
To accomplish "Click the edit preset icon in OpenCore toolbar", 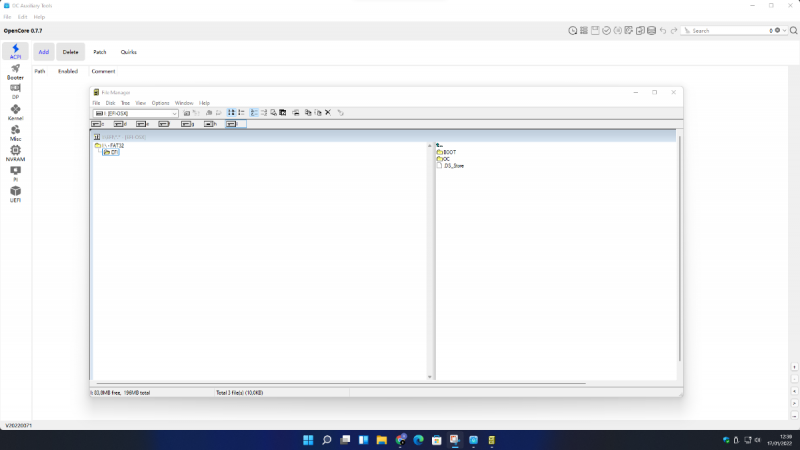I will (x=629, y=31).
